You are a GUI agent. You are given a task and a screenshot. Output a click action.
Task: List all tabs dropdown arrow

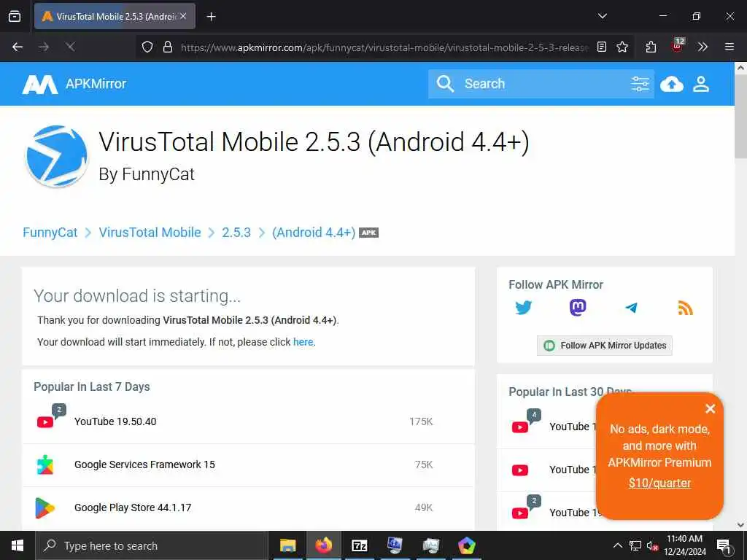coord(602,16)
